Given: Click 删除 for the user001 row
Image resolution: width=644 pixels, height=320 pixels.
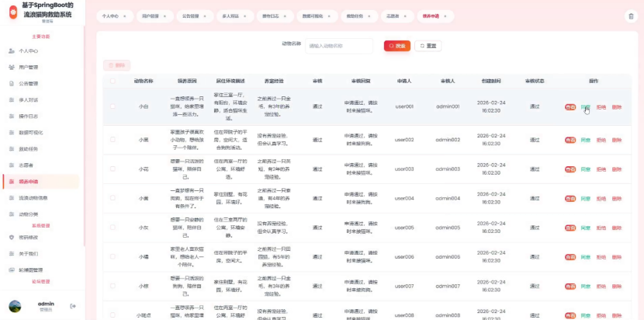Looking at the screenshot, I should [617, 107].
